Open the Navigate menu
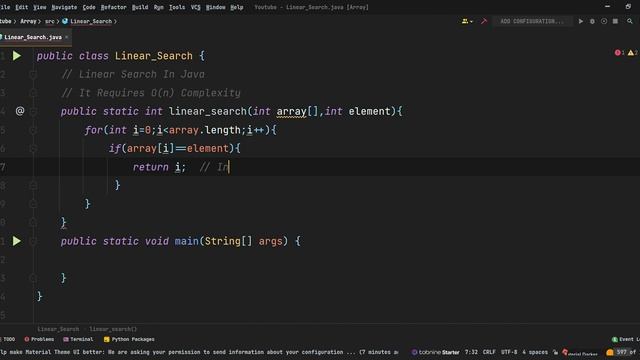Viewport: 640px width, 360px height. coord(64,7)
